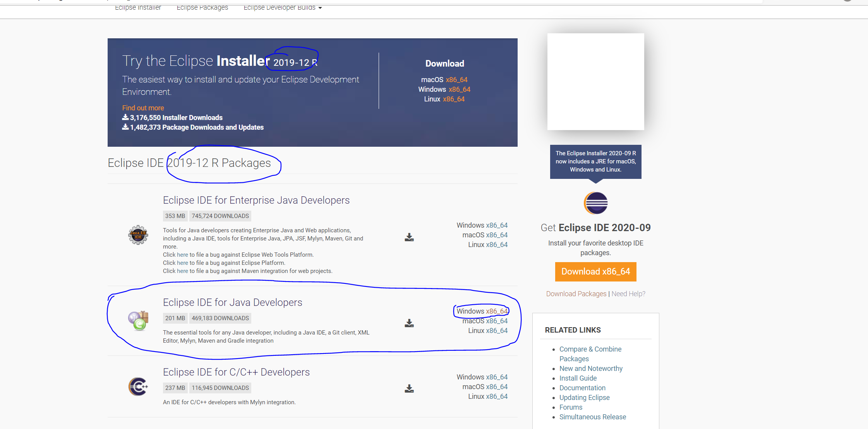Download installer for Linux x86_64 in banner
The width and height of the screenshot is (868, 429).
pyautogui.click(x=454, y=99)
